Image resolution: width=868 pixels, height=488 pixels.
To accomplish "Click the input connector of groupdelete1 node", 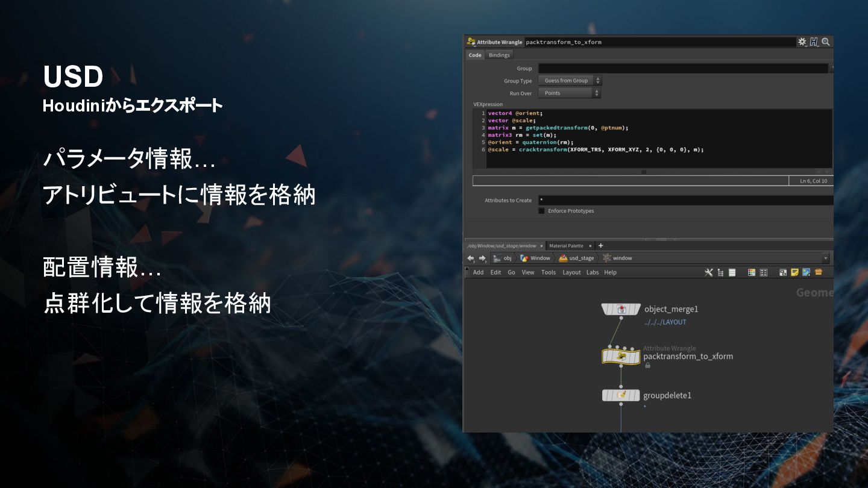I will click(x=621, y=387).
